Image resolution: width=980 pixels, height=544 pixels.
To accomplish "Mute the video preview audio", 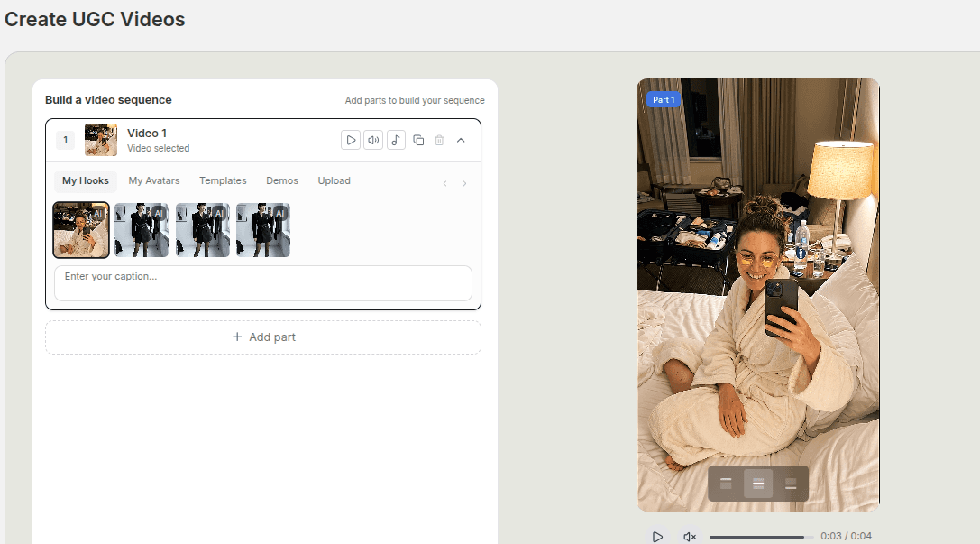I will [689, 536].
